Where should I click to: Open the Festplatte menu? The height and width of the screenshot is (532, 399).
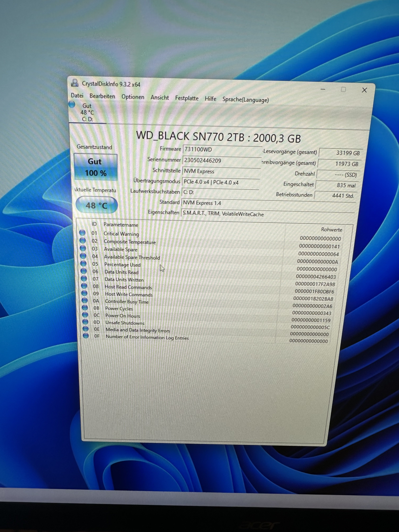[x=187, y=98]
